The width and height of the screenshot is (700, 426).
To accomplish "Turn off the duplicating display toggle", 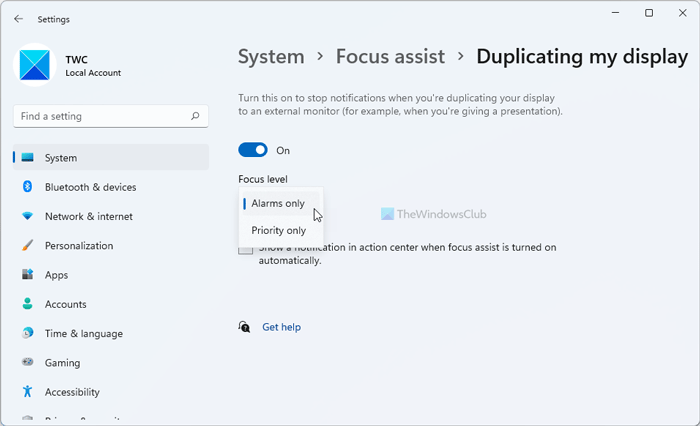I will pyautogui.click(x=253, y=150).
